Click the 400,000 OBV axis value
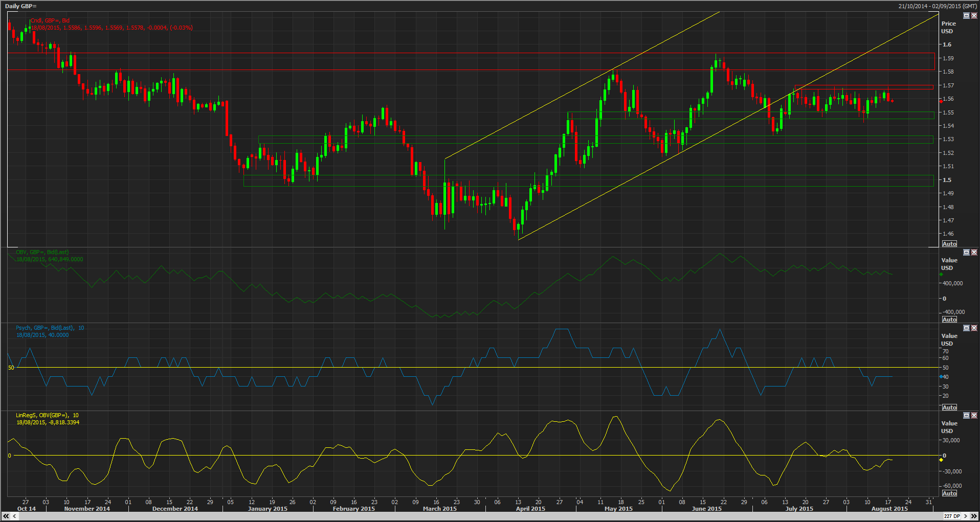This screenshot has height=522, width=980. coord(952,283)
